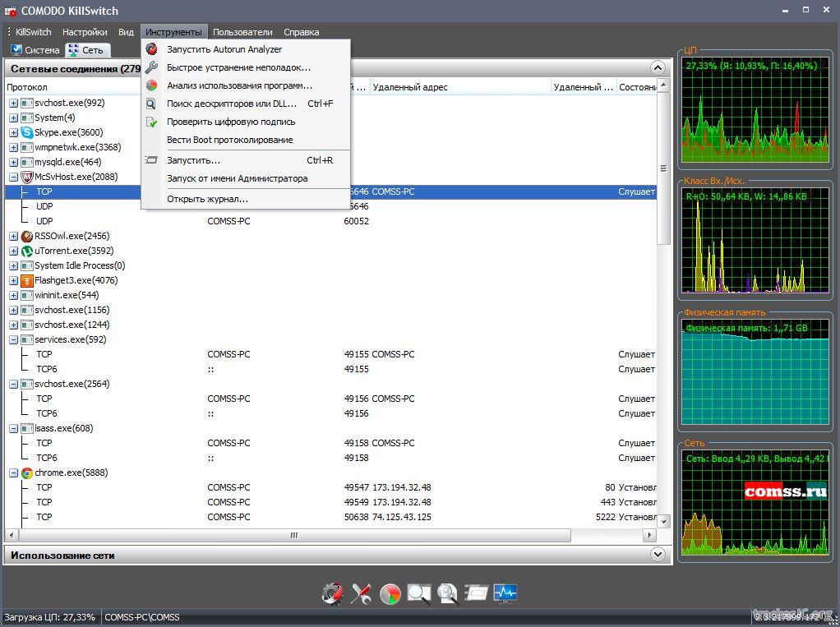Click the window with magnifier search icon
The image size is (840, 627).
[x=419, y=593]
